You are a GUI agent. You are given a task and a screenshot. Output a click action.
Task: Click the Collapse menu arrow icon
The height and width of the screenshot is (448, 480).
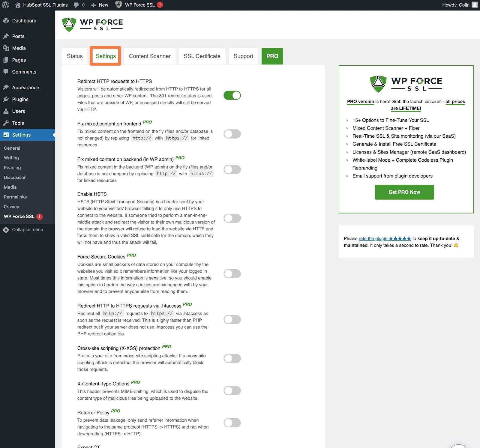pos(6,230)
